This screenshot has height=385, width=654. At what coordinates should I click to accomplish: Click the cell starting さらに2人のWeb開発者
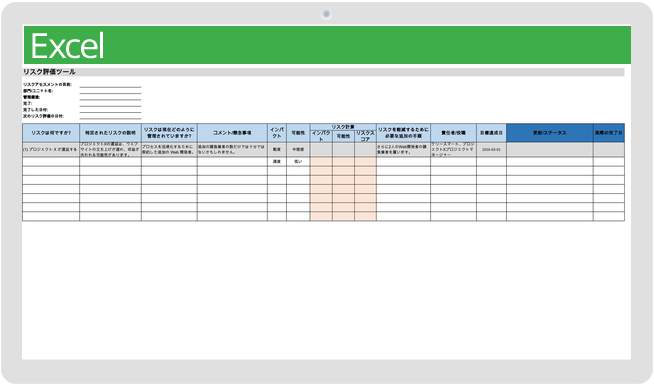(403, 150)
